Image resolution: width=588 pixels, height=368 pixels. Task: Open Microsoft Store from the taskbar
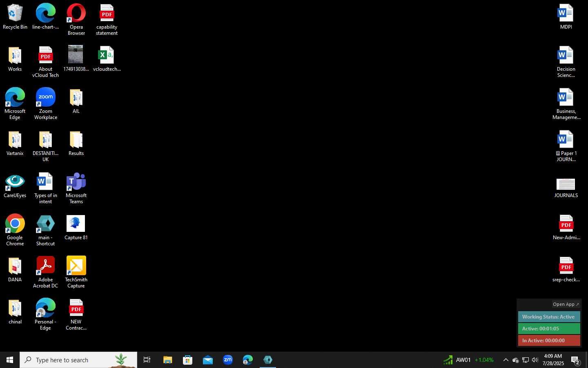(187, 360)
